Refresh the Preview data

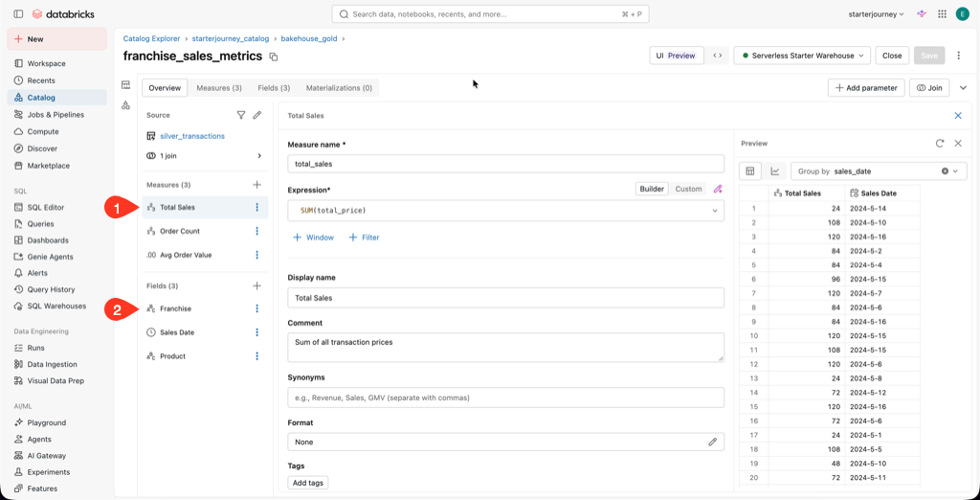pos(940,144)
